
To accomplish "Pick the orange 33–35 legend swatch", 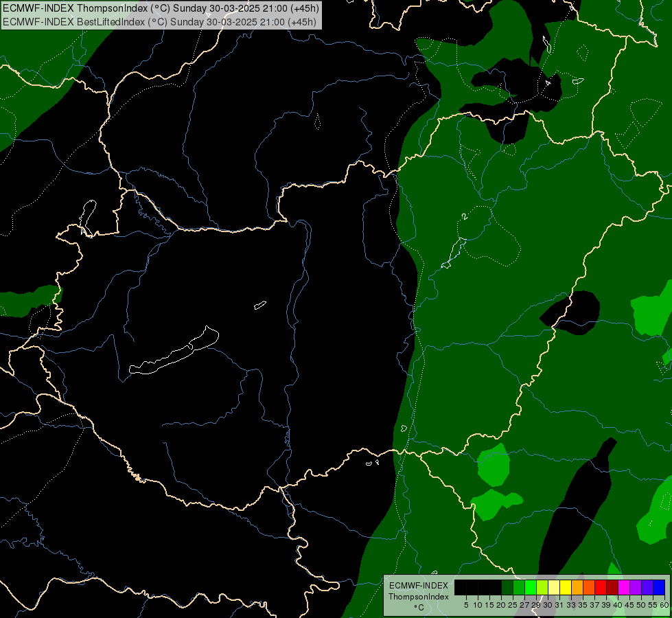I will coord(577,587).
